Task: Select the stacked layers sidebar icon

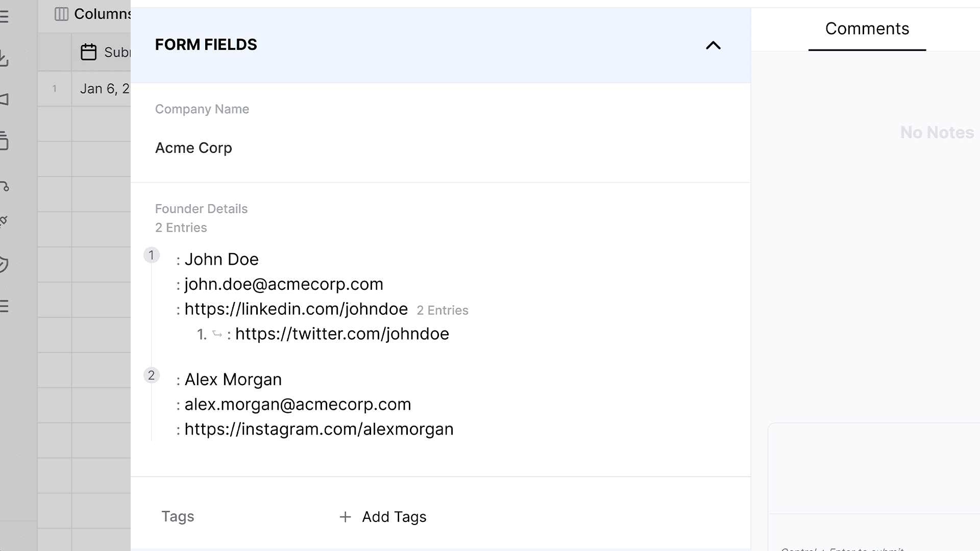Action: coord(4,141)
